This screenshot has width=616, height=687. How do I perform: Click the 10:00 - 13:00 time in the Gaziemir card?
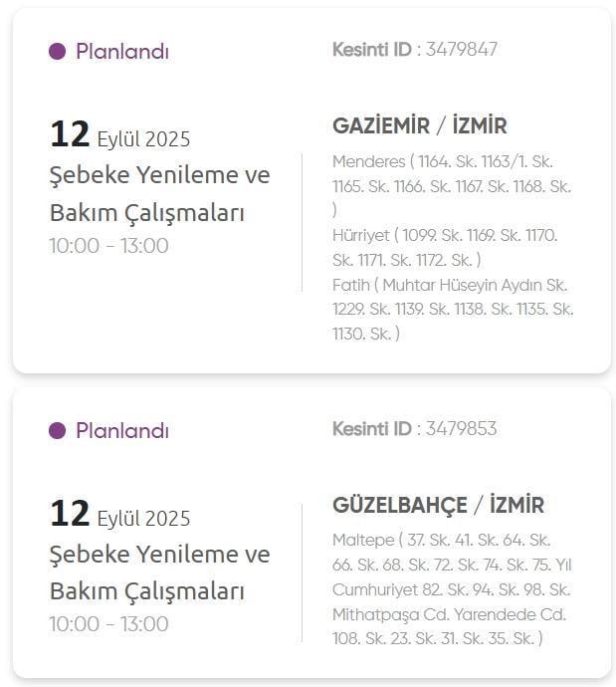point(108,246)
